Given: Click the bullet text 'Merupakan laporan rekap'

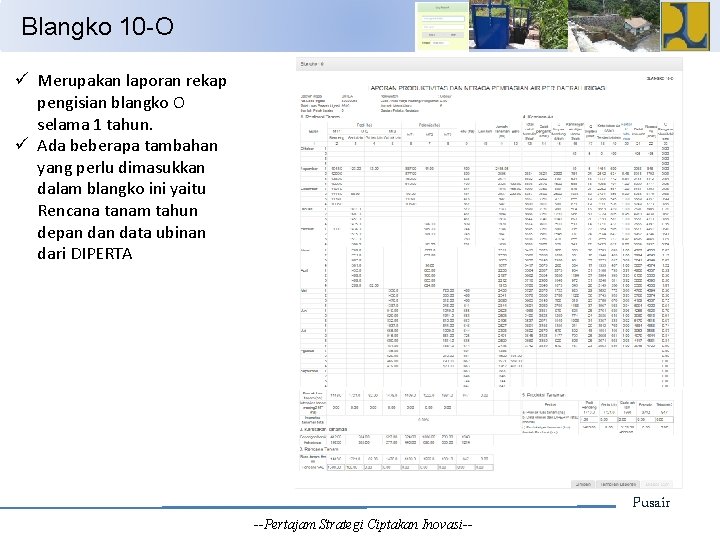Looking at the screenshot, I should point(132,81).
